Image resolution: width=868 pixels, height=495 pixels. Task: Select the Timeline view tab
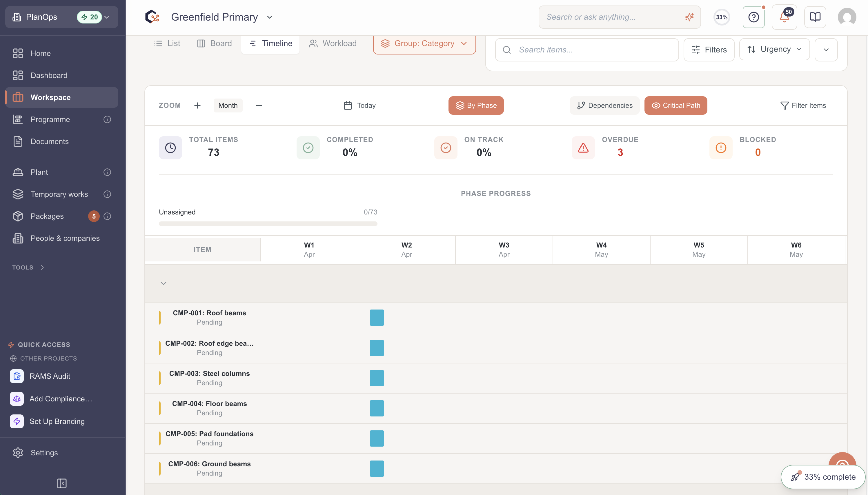270,43
